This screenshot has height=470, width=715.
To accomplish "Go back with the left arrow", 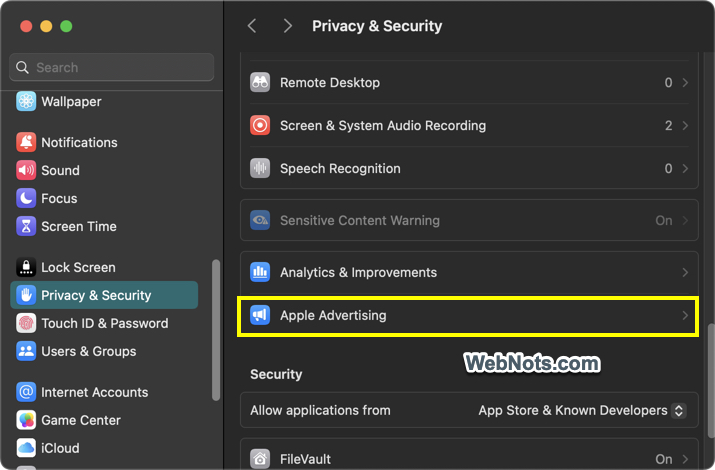I will point(252,26).
